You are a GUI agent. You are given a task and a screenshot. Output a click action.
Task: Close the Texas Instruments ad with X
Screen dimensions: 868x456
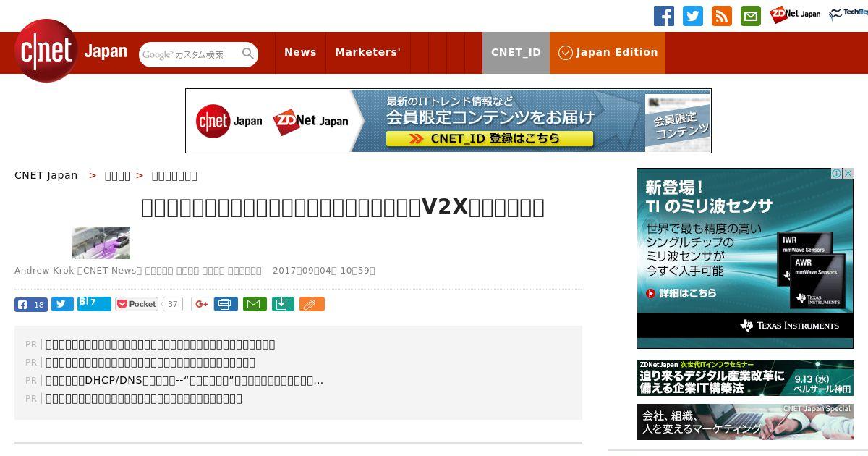click(848, 174)
